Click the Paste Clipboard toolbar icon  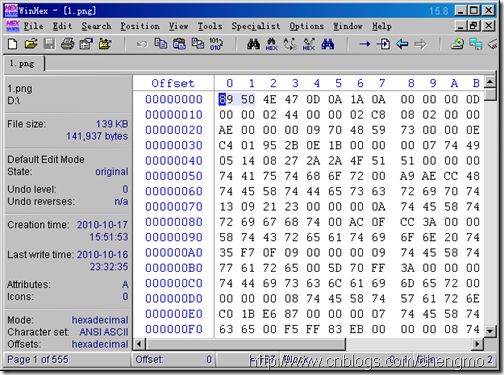point(179,44)
